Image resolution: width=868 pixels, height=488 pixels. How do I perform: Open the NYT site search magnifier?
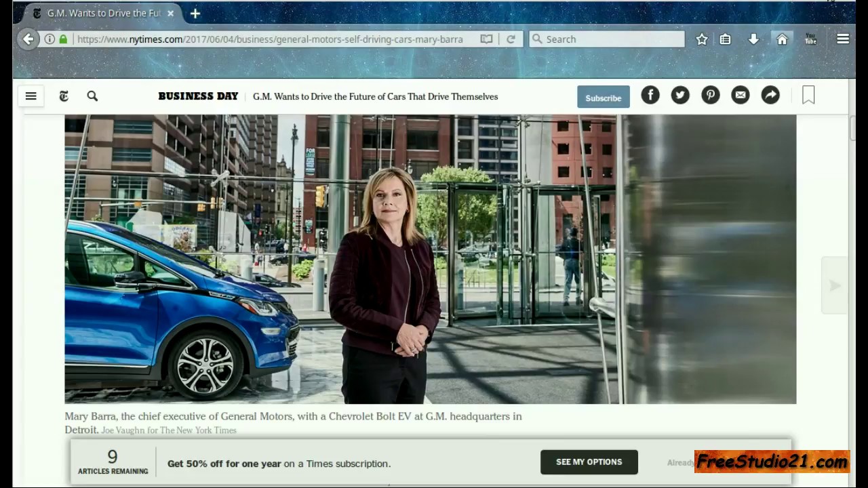[92, 96]
